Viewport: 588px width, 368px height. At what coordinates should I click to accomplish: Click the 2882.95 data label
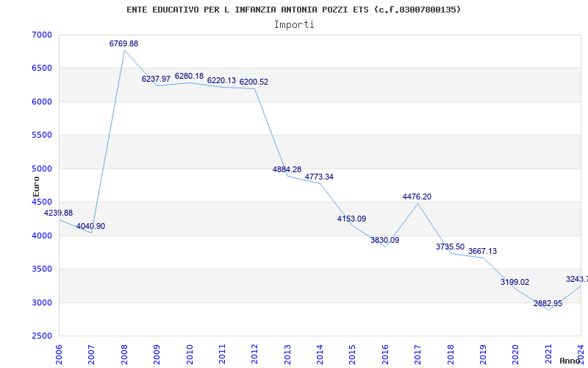(548, 303)
